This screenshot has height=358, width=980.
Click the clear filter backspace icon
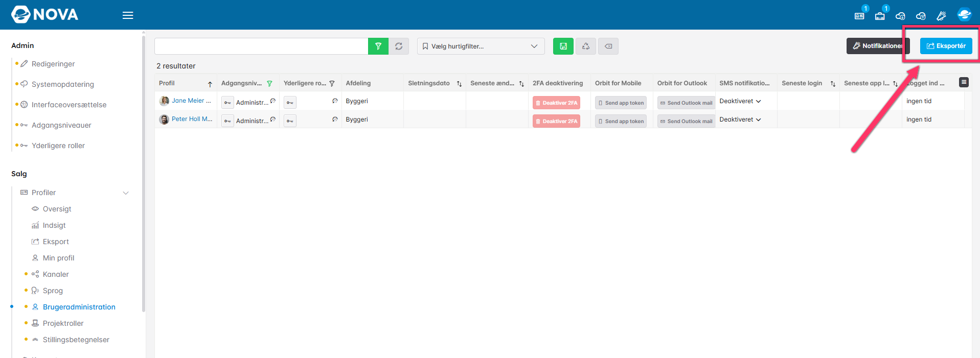pyautogui.click(x=608, y=46)
